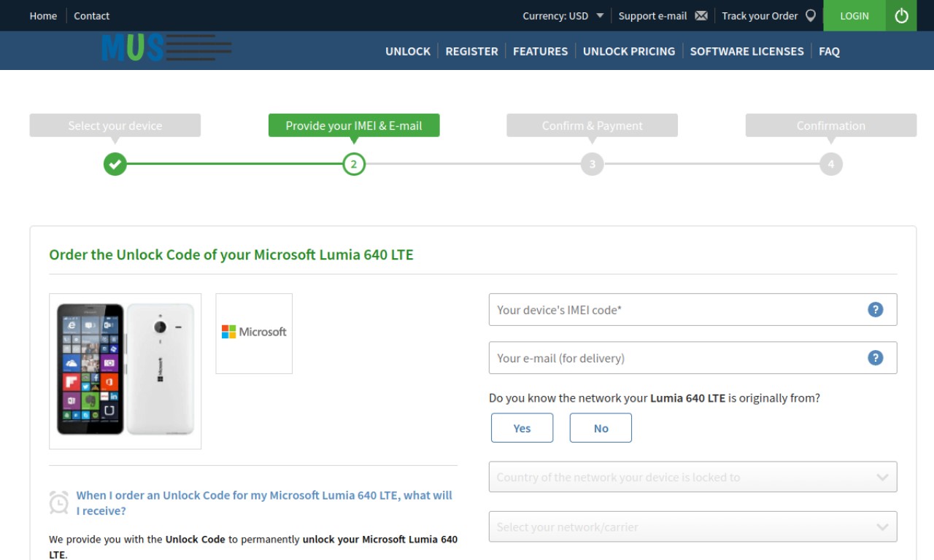Choose No for knowing the original network
The height and width of the screenshot is (560, 934).
[601, 428]
